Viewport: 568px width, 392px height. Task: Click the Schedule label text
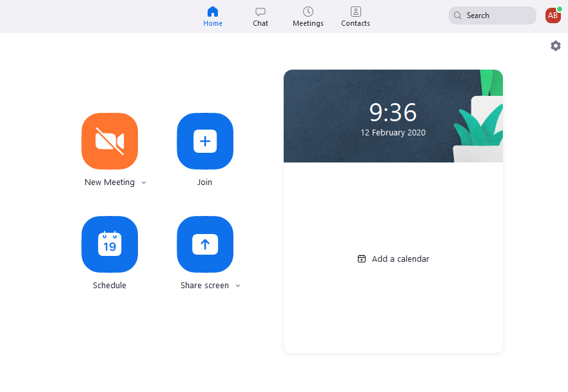click(x=109, y=285)
